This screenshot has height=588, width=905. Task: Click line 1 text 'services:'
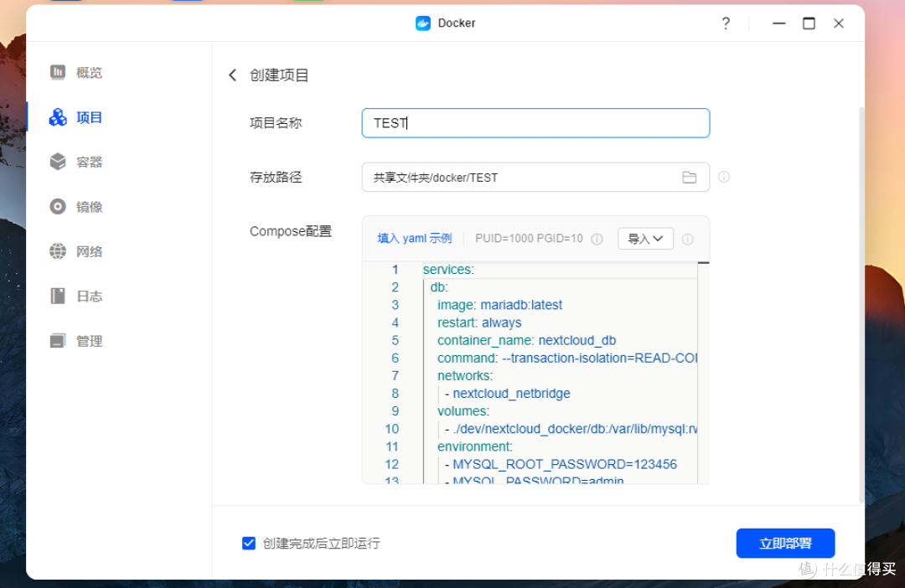[x=448, y=270]
